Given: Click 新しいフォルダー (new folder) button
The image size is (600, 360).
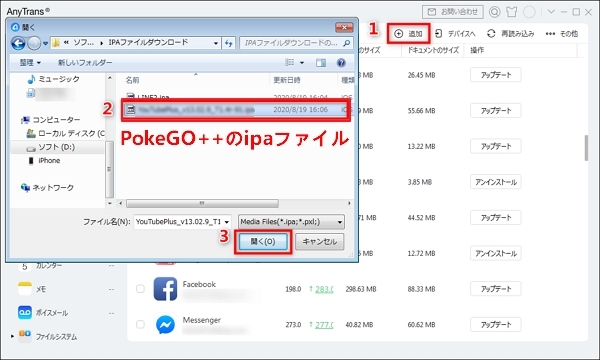Looking at the screenshot, I should [85, 62].
